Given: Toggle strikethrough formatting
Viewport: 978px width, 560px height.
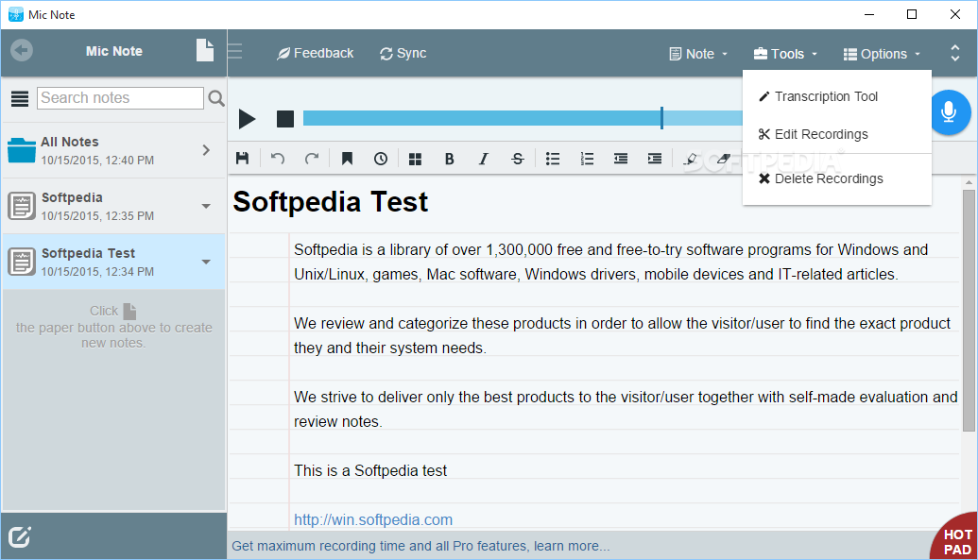Looking at the screenshot, I should click(518, 159).
